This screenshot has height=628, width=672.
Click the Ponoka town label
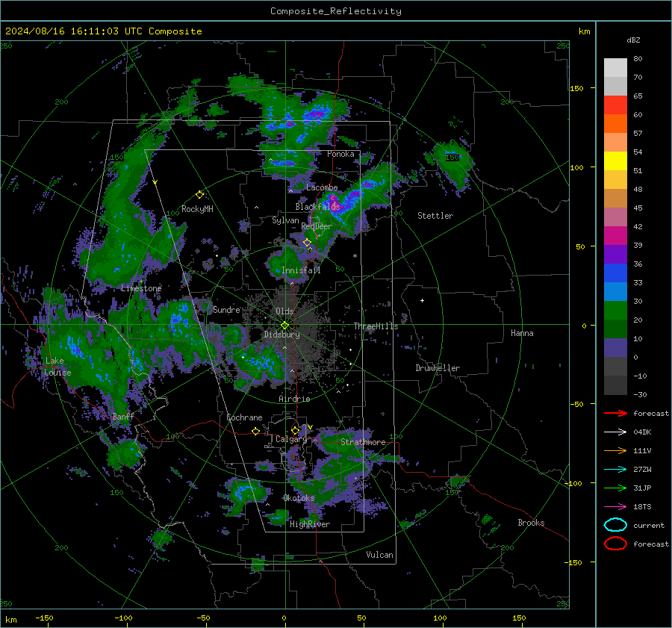(340, 154)
